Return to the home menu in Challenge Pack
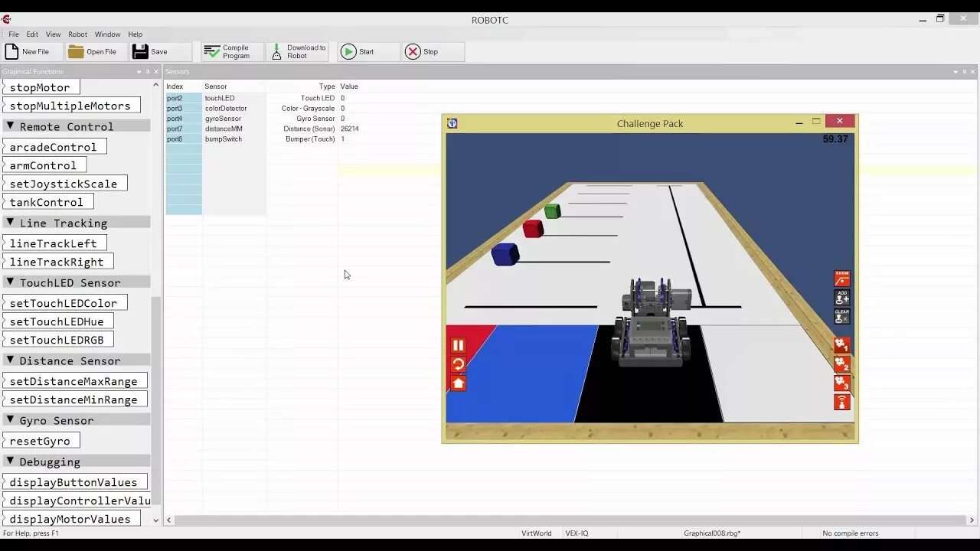 458,383
